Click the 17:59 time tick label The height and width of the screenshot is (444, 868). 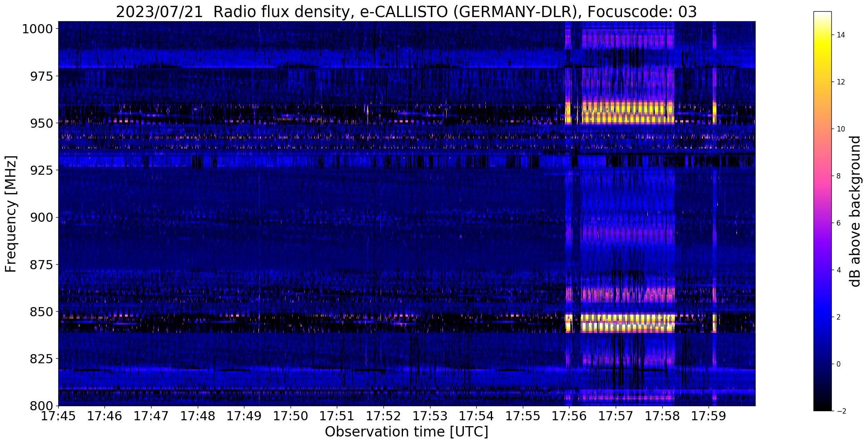click(x=709, y=416)
